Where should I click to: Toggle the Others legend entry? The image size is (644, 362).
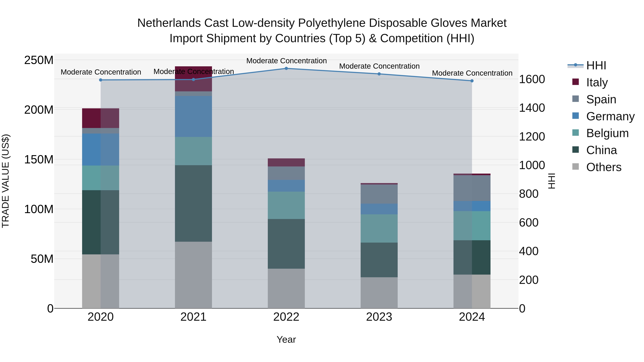tap(597, 167)
